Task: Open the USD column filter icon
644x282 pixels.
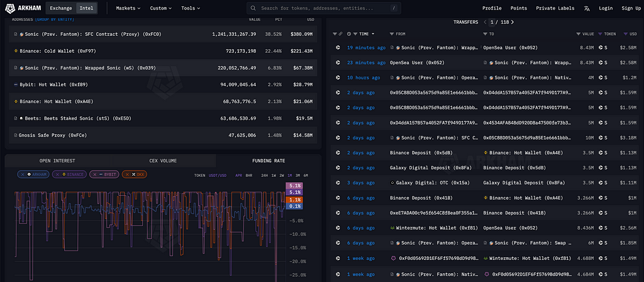Action: point(626,34)
